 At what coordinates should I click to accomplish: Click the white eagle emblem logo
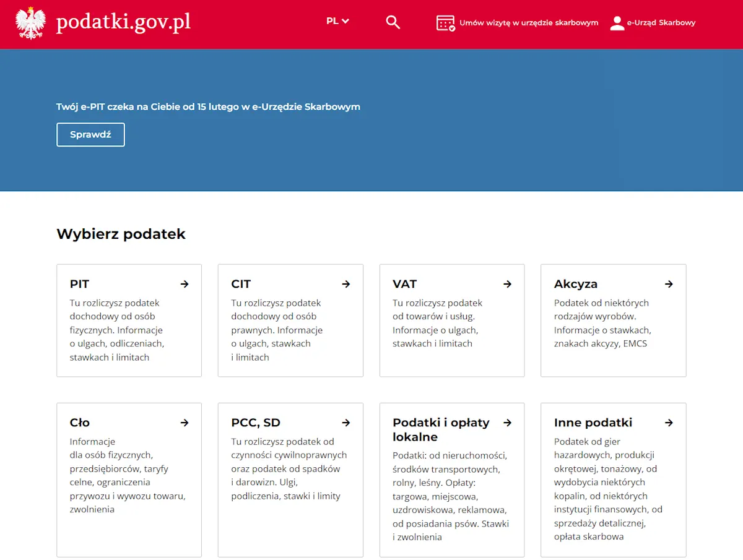[x=30, y=23]
